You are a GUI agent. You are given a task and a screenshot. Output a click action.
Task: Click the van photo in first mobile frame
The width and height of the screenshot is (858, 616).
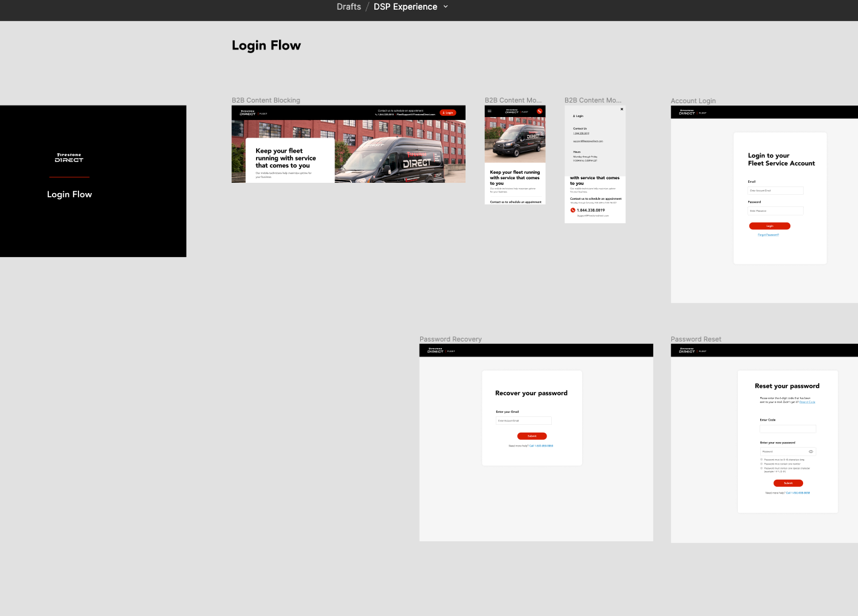tap(515, 140)
